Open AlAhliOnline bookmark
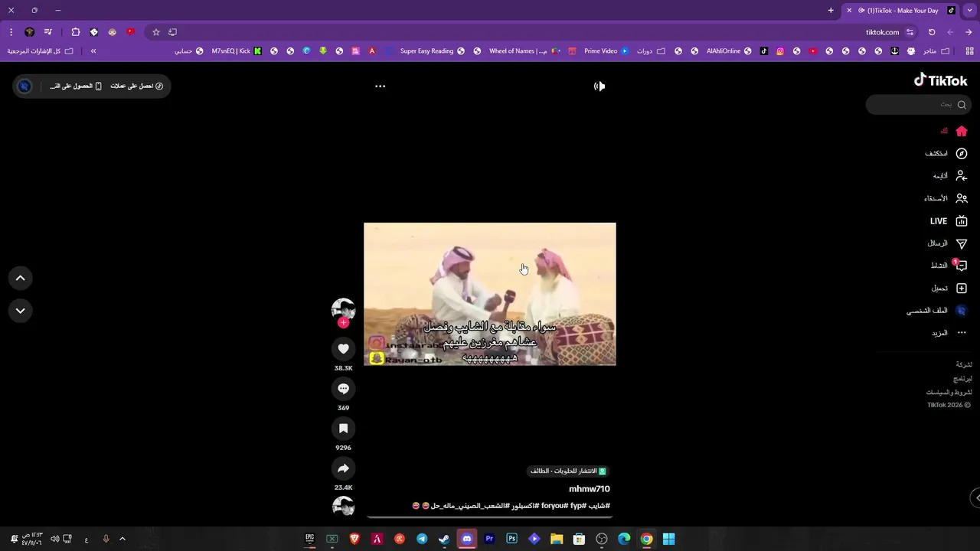Viewport: 980px width, 551px height. coord(729,51)
